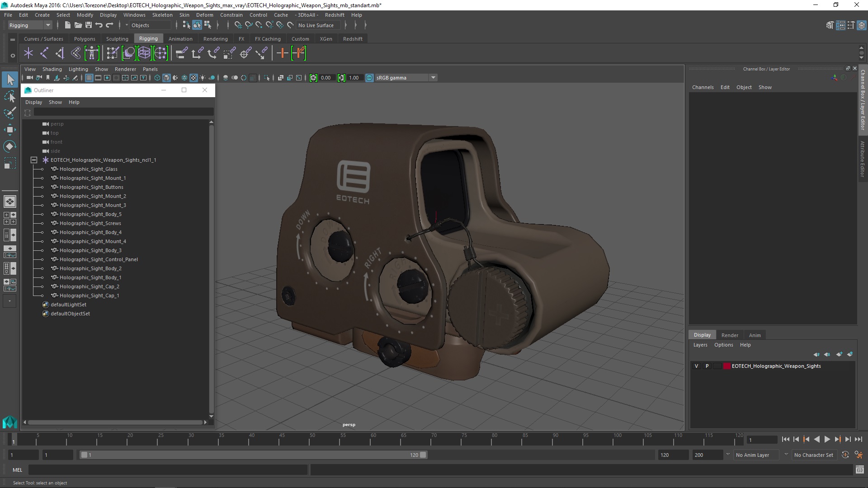The width and height of the screenshot is (868, 488).
Task: Click the Create Lattice shelf icon
Action: coord(144,53)
